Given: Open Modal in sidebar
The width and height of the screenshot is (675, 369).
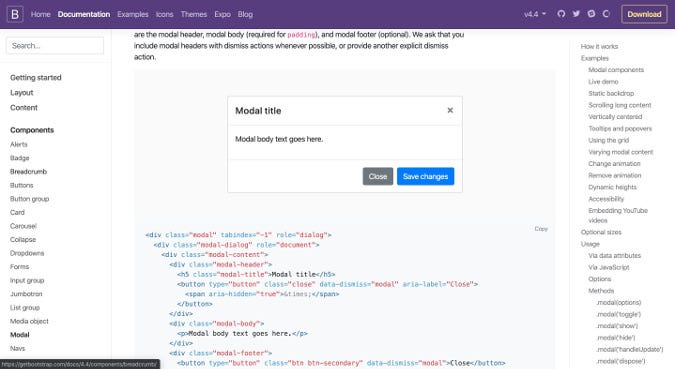Looking at the screenshot, I should (x=20, y=335).
